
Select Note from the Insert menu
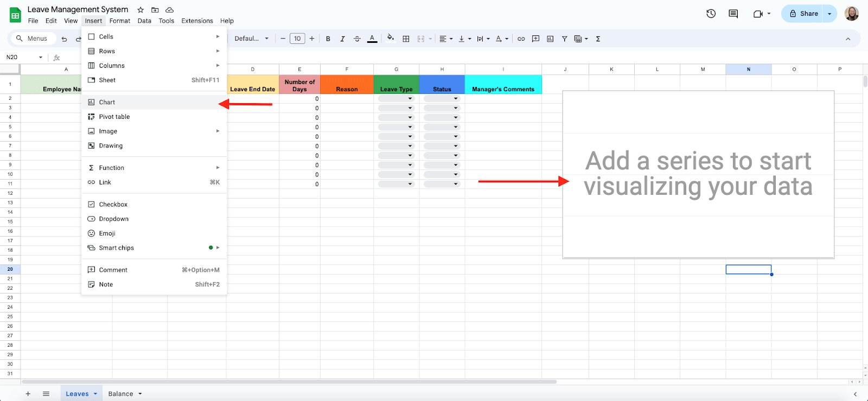click(x=154, y=284)
